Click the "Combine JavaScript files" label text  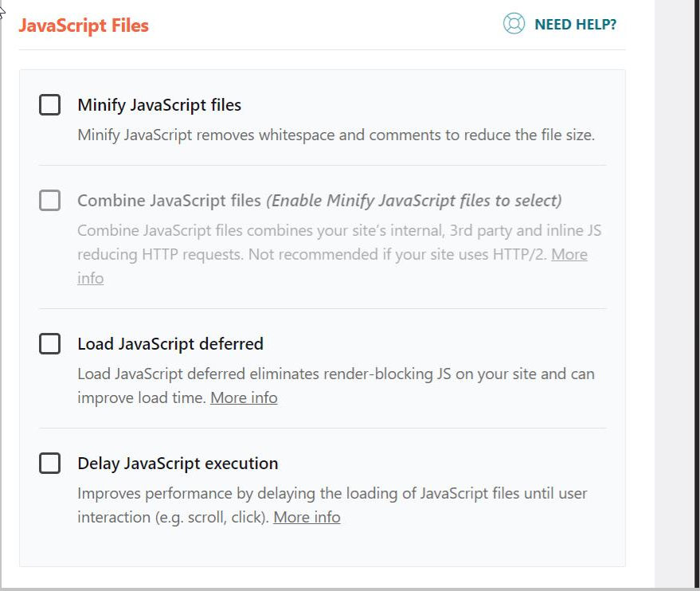[169, 201]
